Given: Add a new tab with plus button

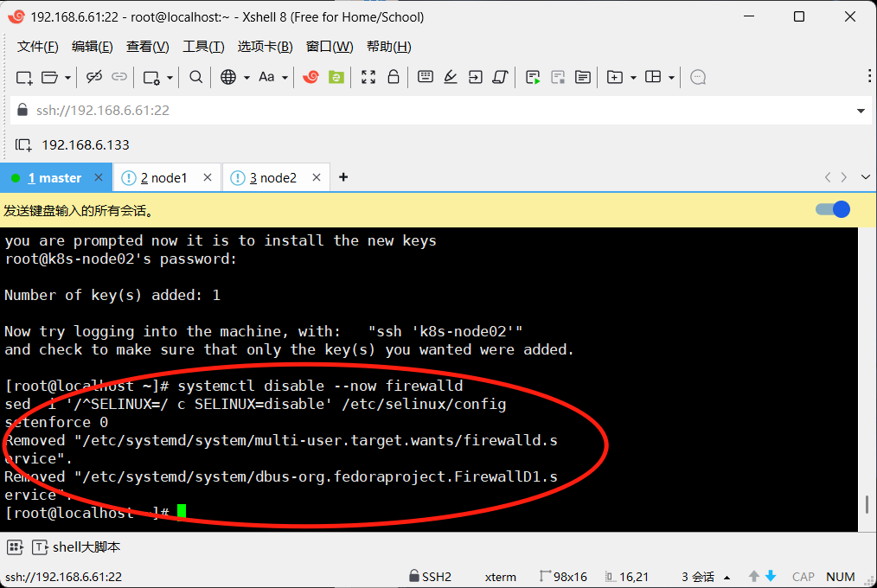Looking at the screenshot, I should pos(343,177).
